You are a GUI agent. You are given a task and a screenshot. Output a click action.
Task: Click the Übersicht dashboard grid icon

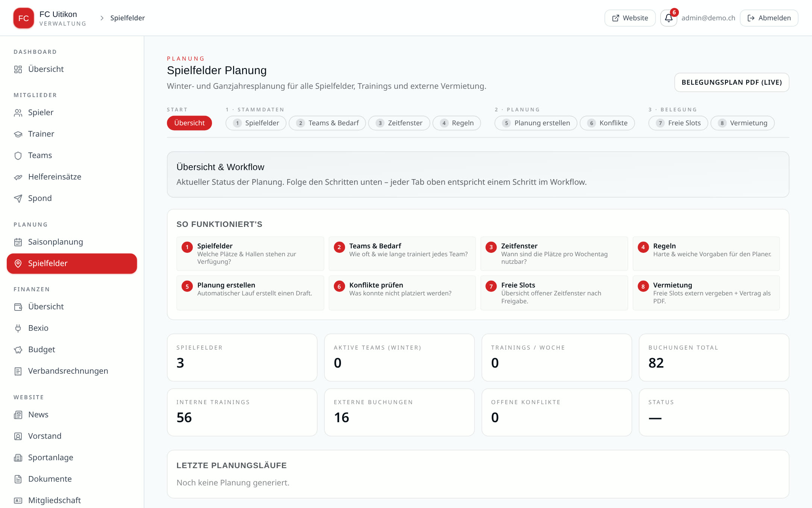pyautogui.click(x=18, y=69)
